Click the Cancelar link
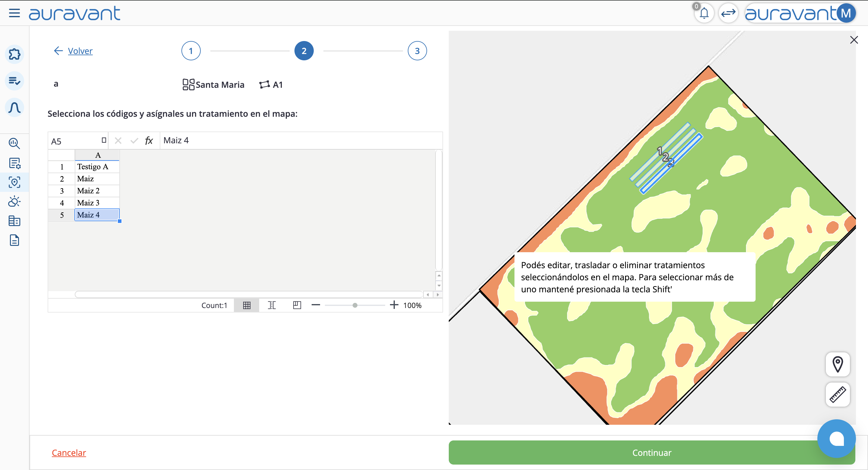 [69, 453]
